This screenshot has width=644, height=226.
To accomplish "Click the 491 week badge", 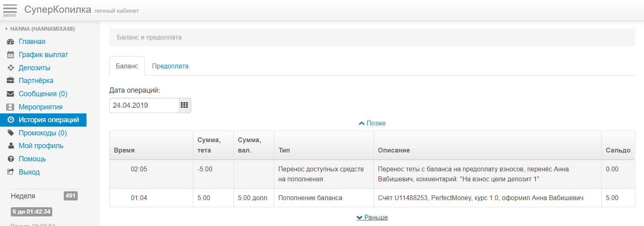I will 71,196.
